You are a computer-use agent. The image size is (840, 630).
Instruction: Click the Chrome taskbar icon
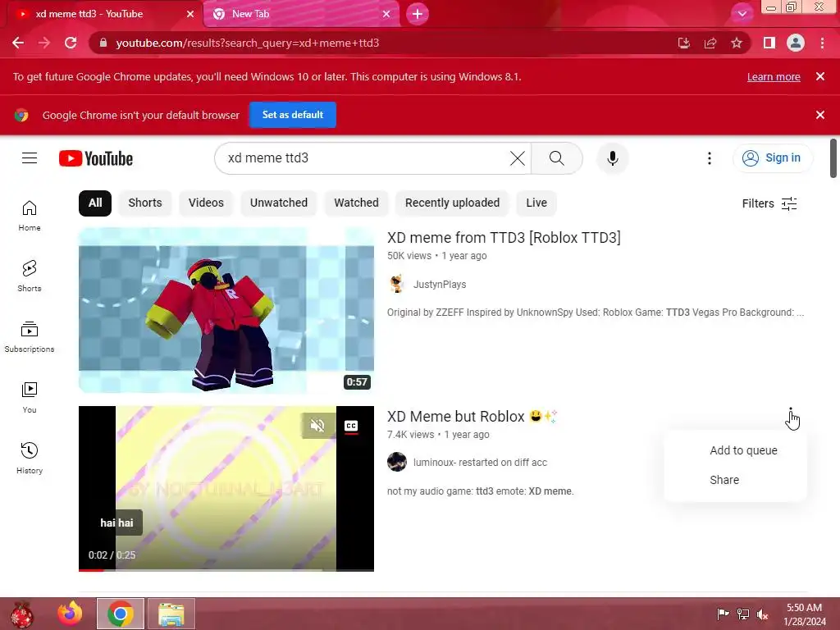121,614
